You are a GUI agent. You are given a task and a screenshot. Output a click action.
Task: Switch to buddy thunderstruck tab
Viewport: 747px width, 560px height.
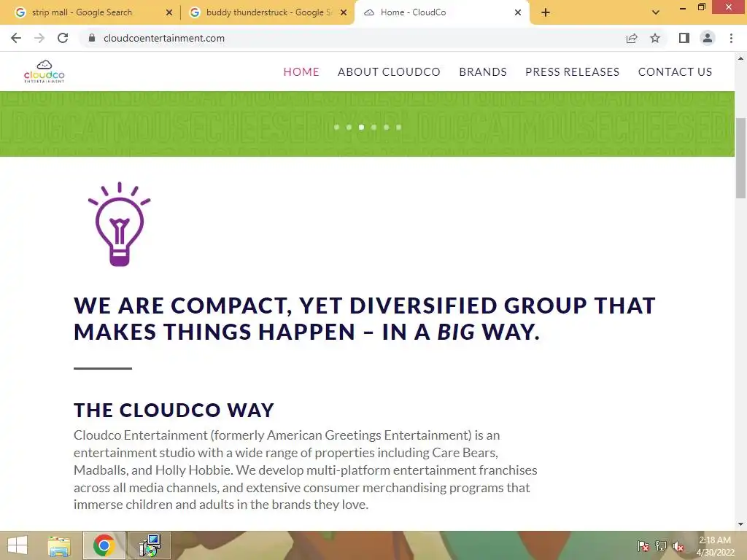coord(269,12)
